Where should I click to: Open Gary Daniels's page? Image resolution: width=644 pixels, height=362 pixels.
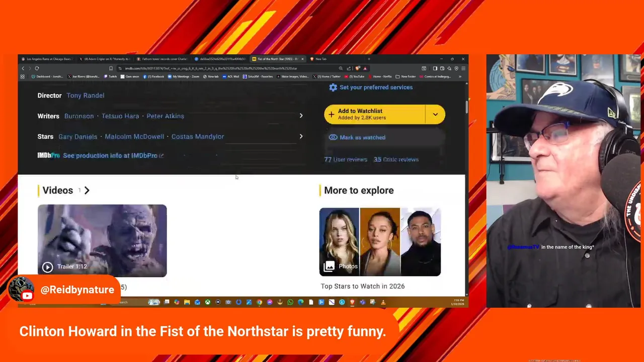[78, 137]
